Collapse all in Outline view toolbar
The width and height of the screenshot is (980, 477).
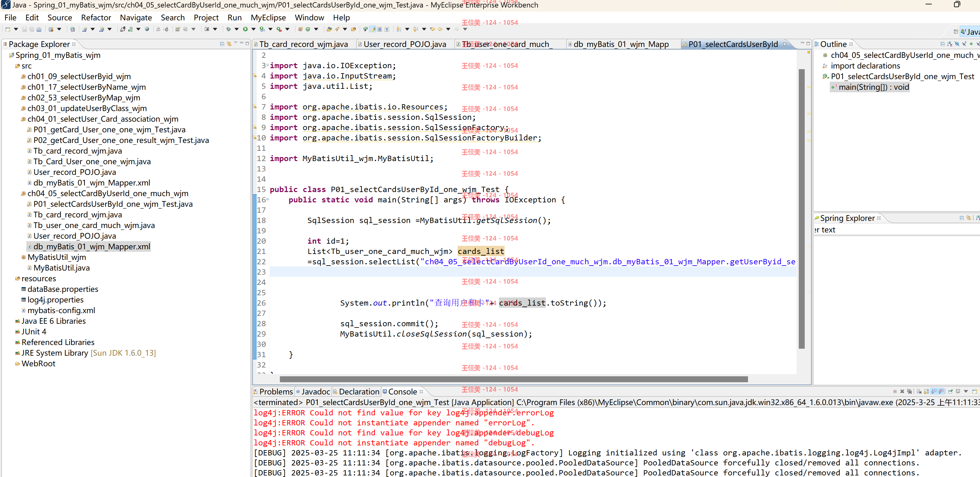pyautogui.click(x=943, y=44)
